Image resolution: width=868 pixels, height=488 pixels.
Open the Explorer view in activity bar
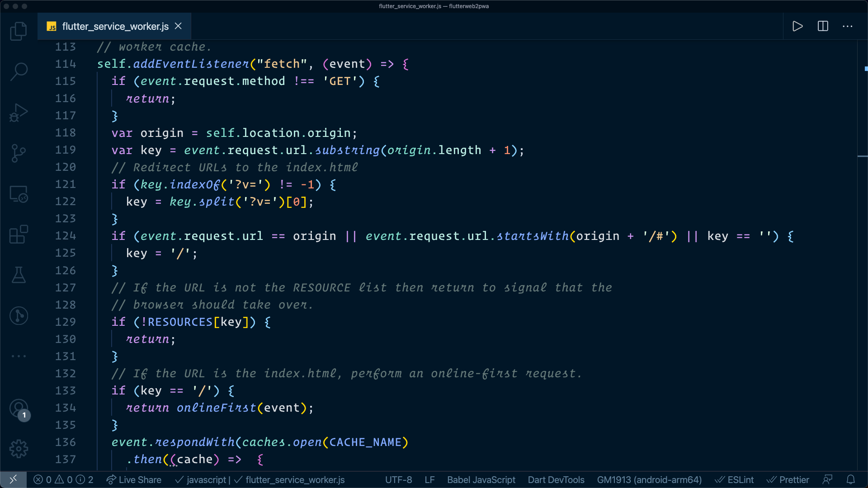(x=19, y=31)
